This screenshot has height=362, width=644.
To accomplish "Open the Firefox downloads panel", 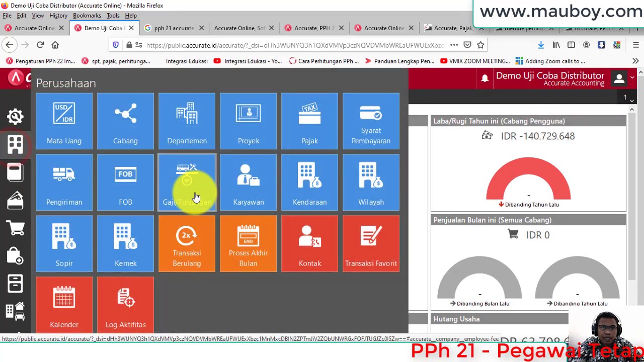I will tap(541, 45).
